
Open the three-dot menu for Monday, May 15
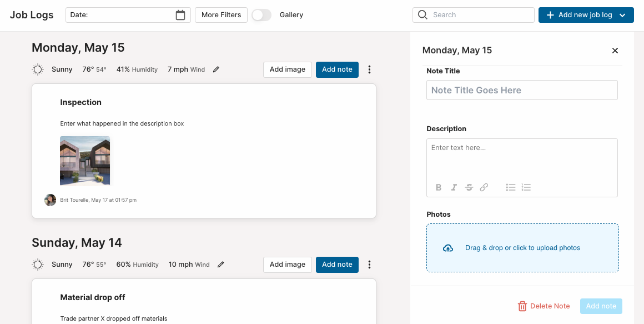[x=369, y=69]
